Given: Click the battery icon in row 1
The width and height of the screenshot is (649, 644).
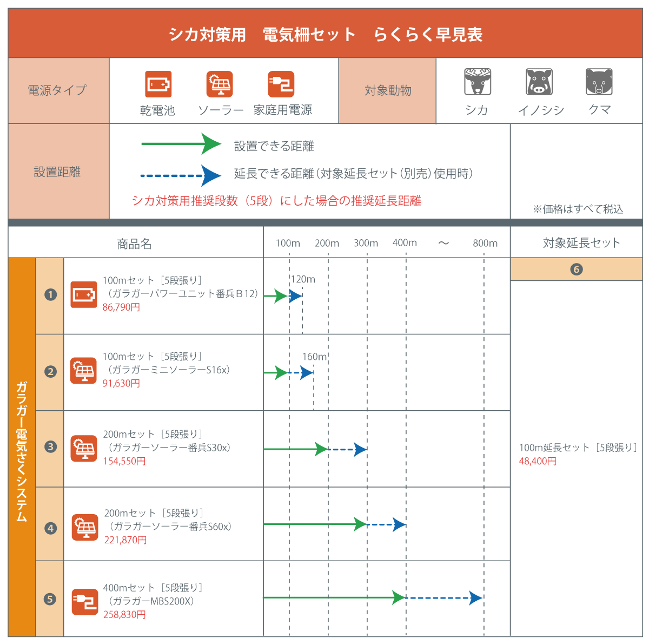Looking at the screenshot, I should click(84, 294).
